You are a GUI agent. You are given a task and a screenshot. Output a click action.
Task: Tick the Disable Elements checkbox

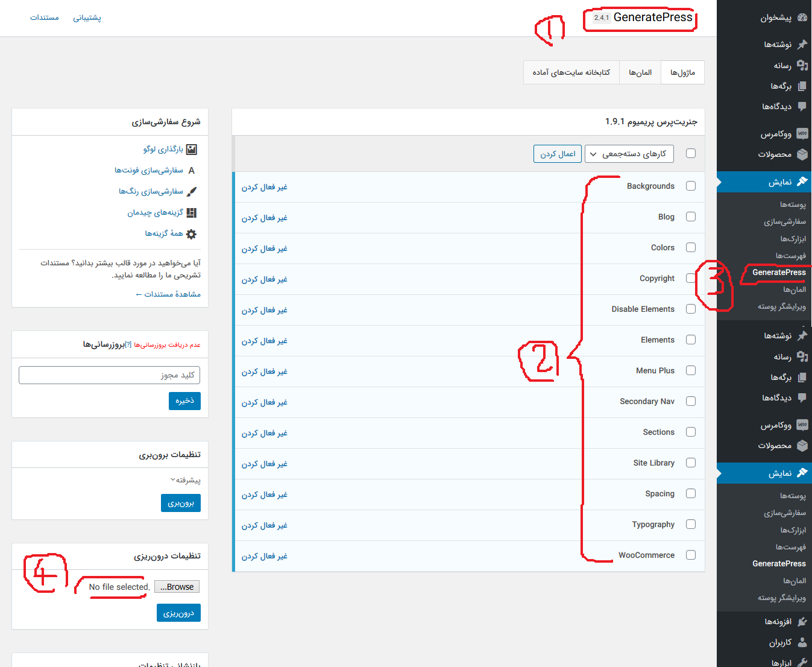point(691,309)
